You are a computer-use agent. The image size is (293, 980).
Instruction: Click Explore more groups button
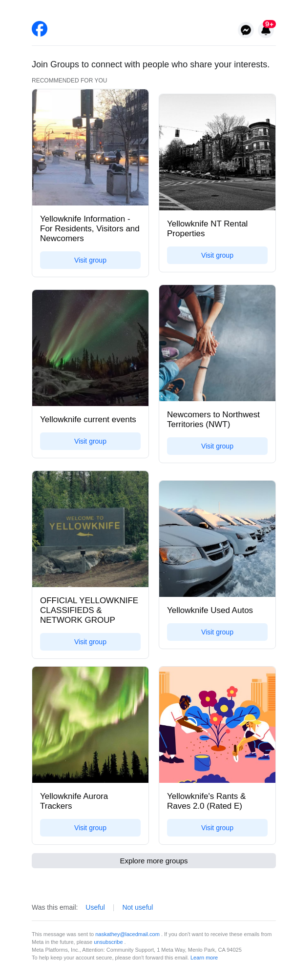pyautogui.click(x=154, y=861)
